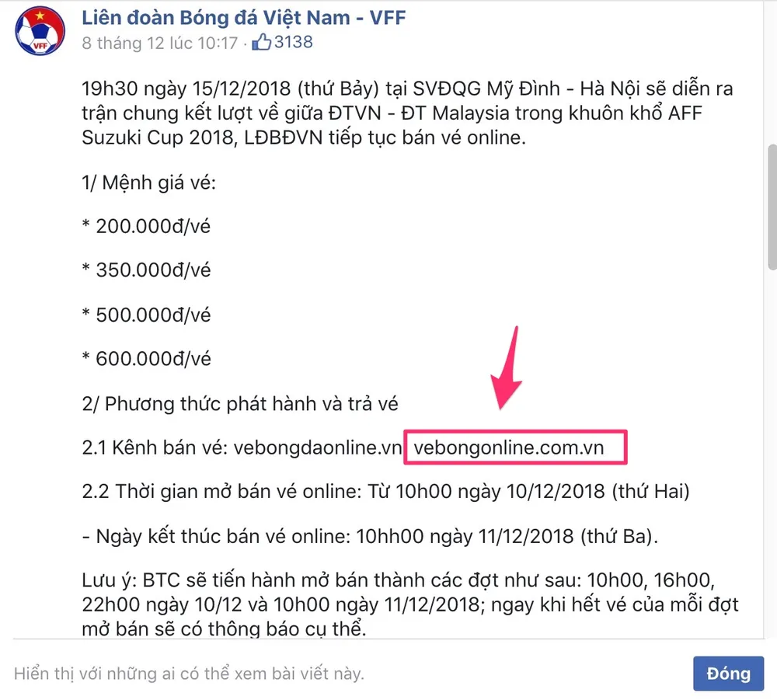Click the 200.000đ/vé ticket price line
This screenshot has width=777, height=700.
point(146,226)
